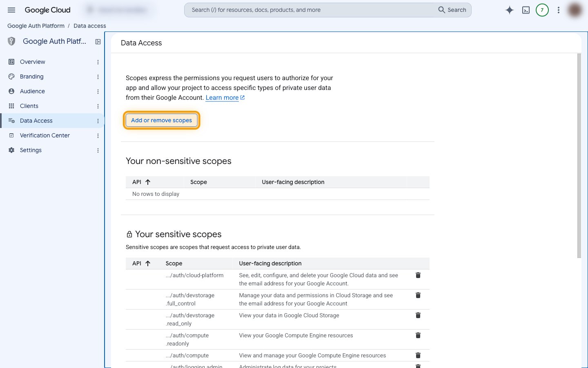Click Add or remove scopes button
Screen dimensions: 588x368
coord(161,120)
